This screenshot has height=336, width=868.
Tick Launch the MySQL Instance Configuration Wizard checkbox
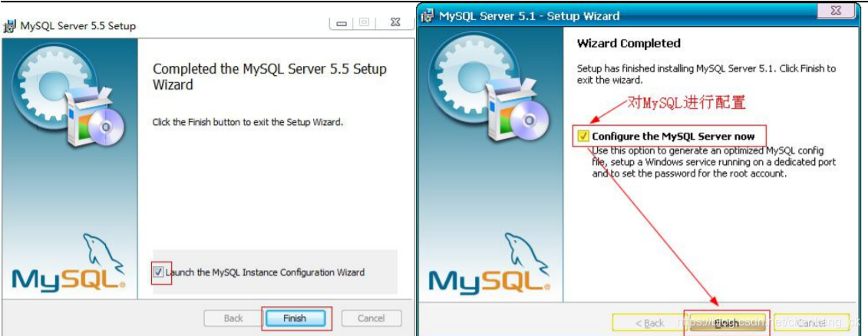coord(159,272)
